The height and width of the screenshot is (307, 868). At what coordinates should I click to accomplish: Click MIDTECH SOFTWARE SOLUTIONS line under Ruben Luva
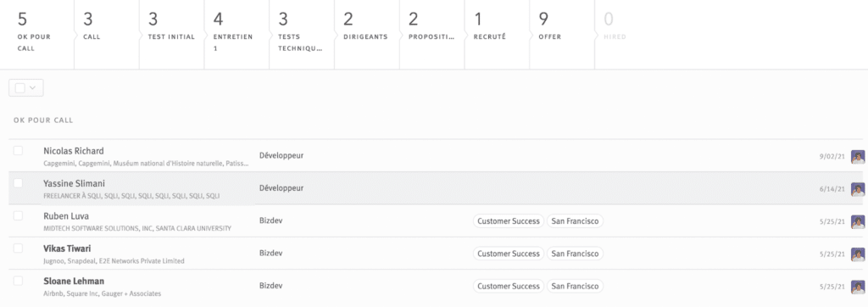point(137,228)
